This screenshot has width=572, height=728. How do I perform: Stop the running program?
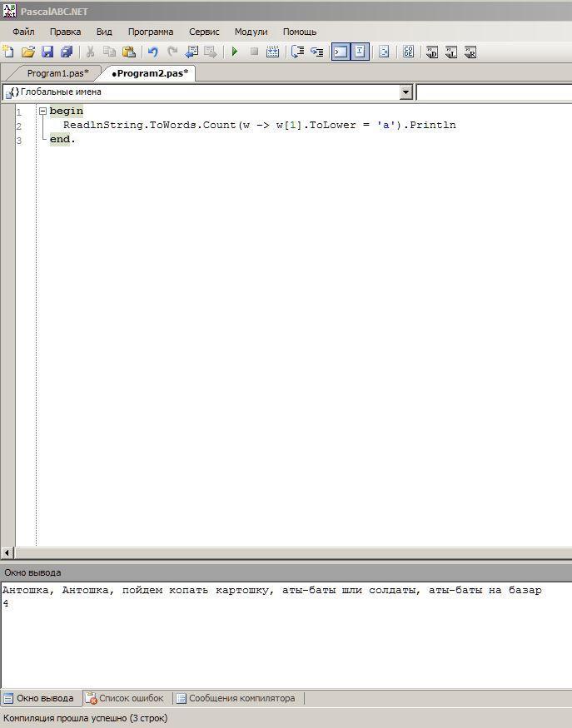tap(254, 52)
